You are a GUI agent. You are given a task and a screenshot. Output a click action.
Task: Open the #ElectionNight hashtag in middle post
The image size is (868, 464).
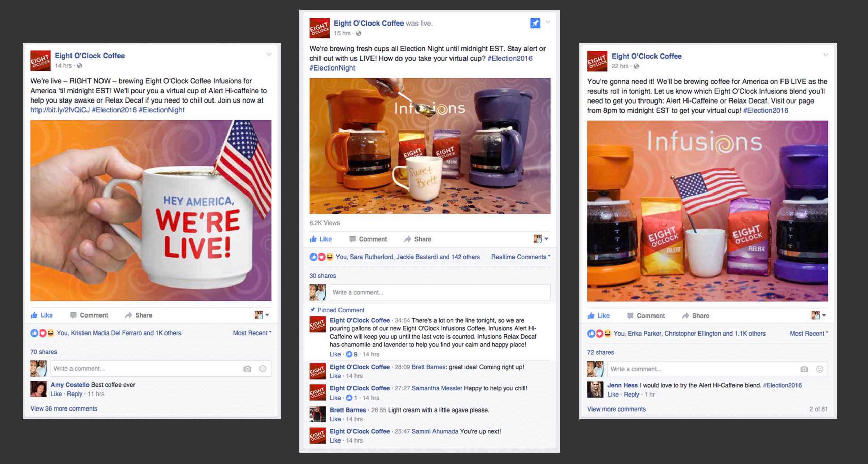point(332,68)
